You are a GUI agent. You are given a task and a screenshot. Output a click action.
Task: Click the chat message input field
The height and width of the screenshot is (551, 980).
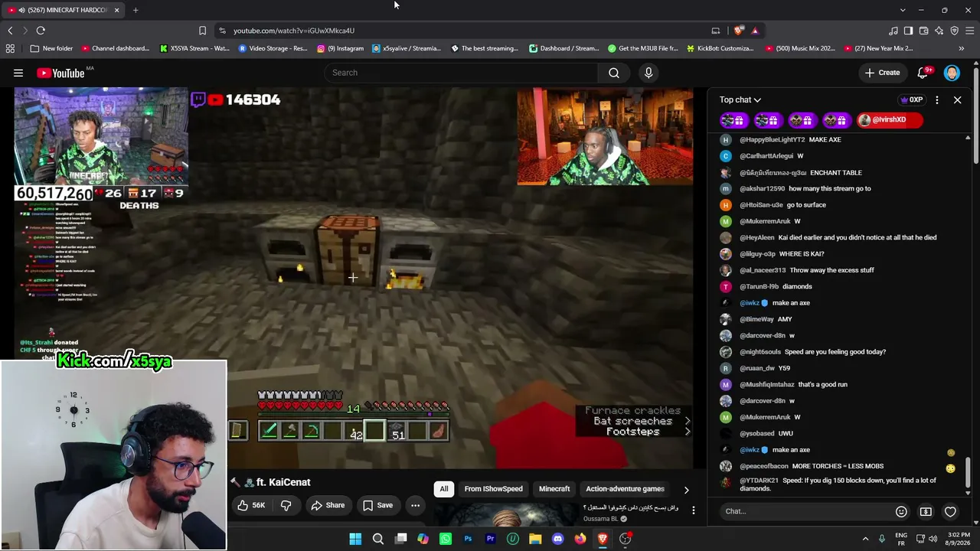[807, 511]
